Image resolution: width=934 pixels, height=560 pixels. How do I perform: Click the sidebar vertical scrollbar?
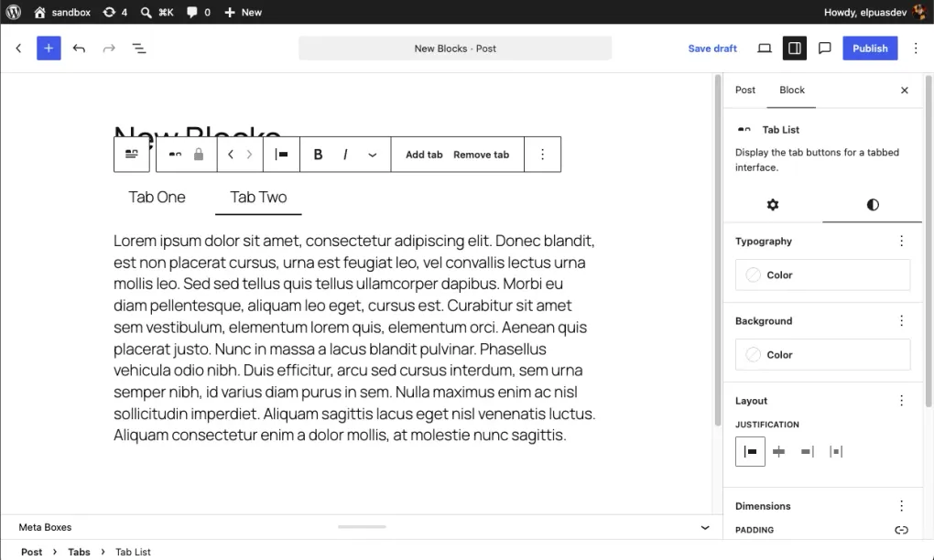(x=929, y=241)
